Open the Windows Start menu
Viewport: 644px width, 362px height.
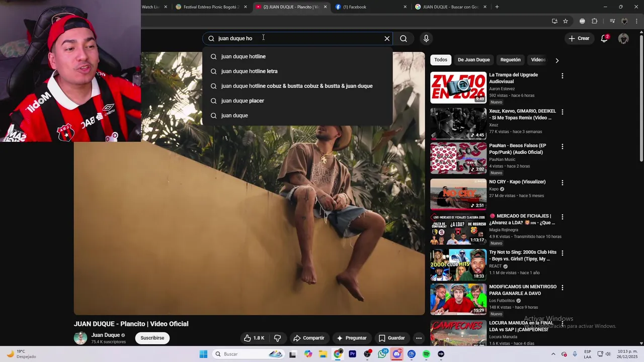[x=203, y=354]
